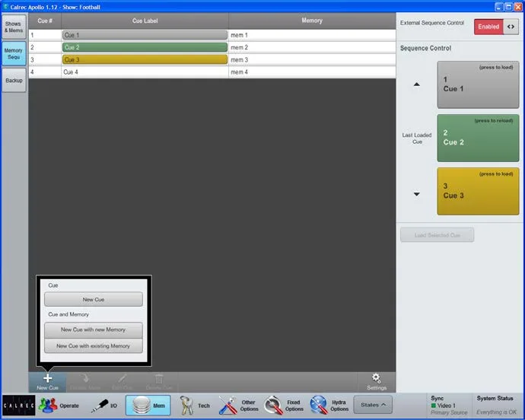
Task: Click Load Selected Cue button
Action: [x=437, y=235]
